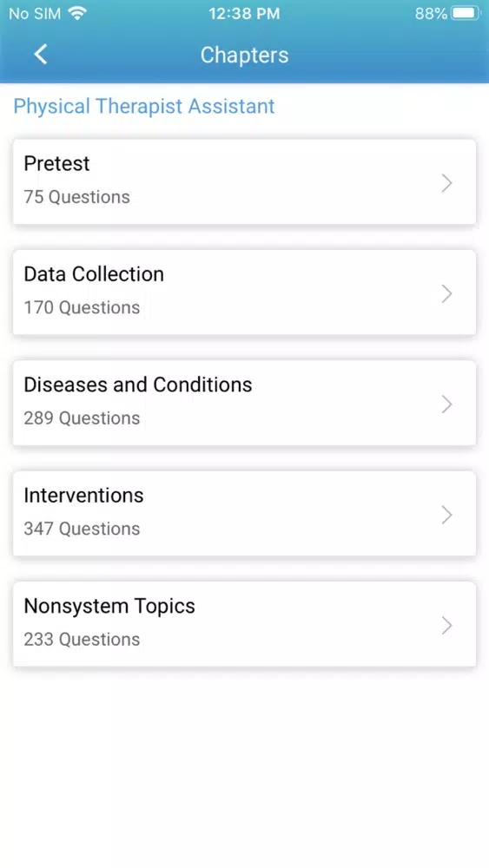The image size is (489, 868).
Task: Open the Interventions chapter title
Action: [x=83, y=496]
